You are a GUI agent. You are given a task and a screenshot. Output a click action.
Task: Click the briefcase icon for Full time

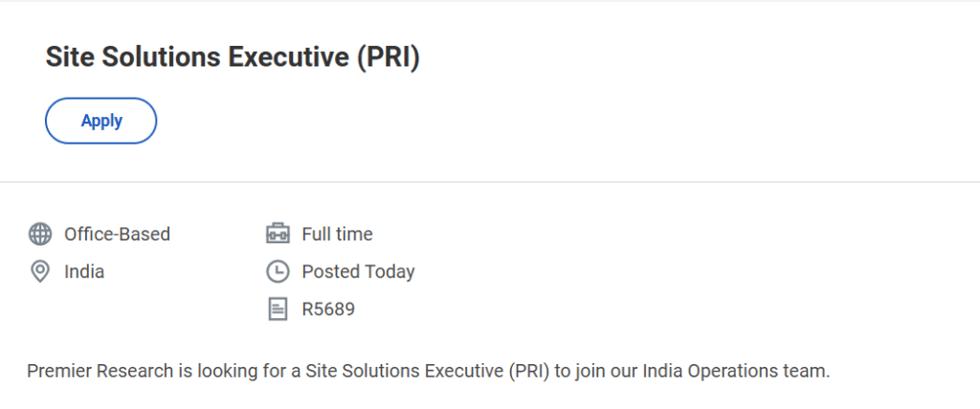pyautogui.click(x=278, y=234)
